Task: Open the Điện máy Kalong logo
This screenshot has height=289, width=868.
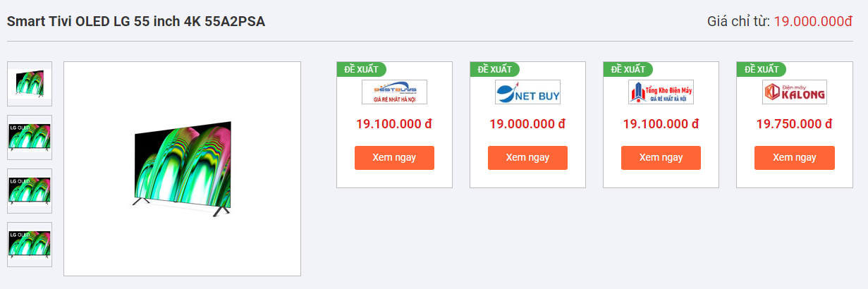Action: click(x=794, y=92)
